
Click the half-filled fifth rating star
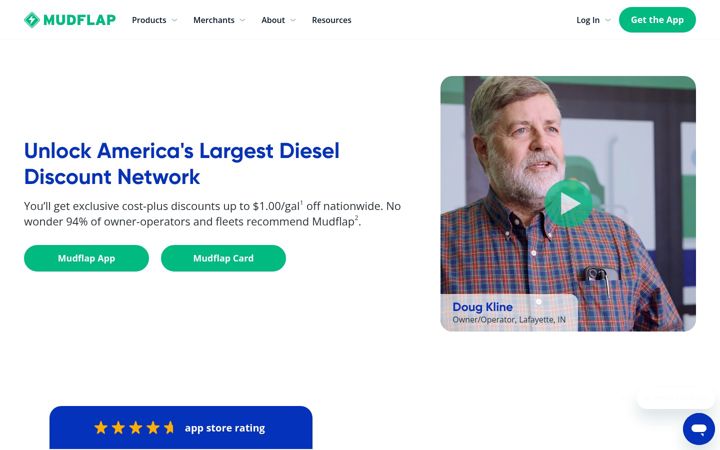[169, 428]
